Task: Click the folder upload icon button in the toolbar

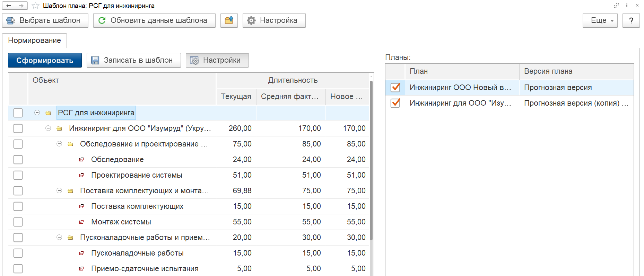Action: tap(229, 20)
